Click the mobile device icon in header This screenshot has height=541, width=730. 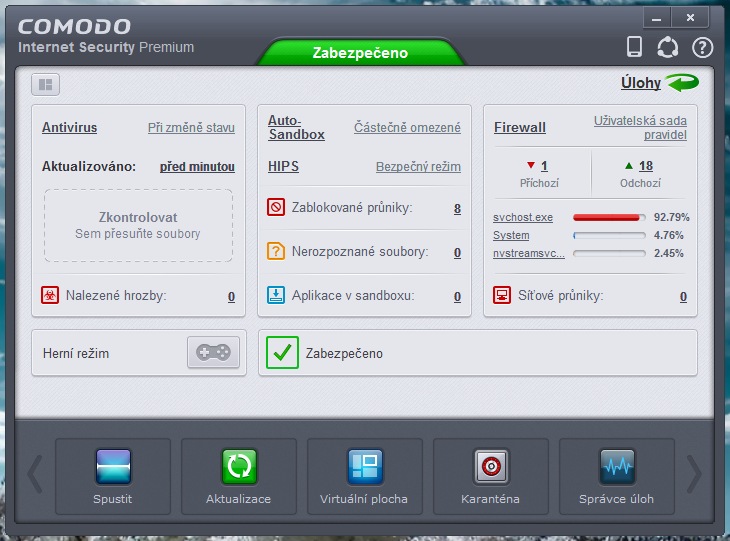tap(634, 46)
